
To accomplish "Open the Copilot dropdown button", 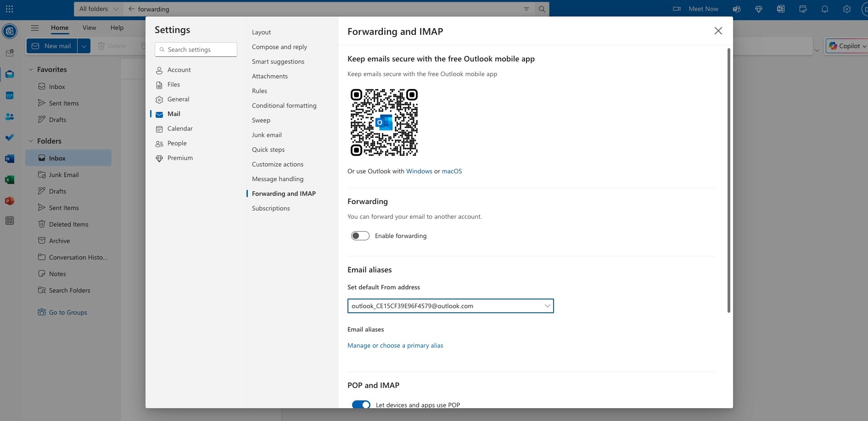I will pyautogui.click(x=847, y=46).
